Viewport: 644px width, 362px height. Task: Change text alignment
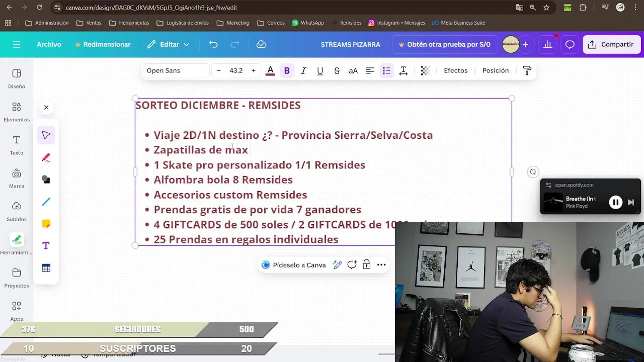pyautogui.click(x=370, y=70)
